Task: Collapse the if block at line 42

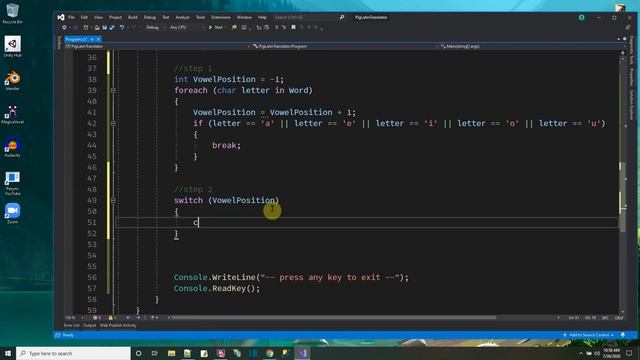Action: (113, 123)
